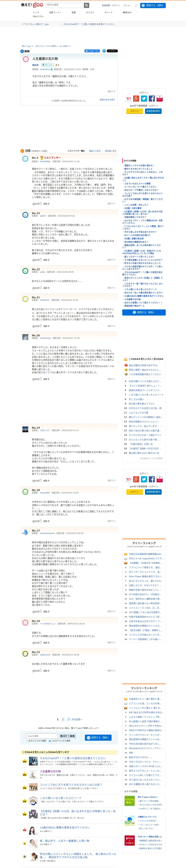
Task: Open asker toukoukun profile link
Action: 45,69
